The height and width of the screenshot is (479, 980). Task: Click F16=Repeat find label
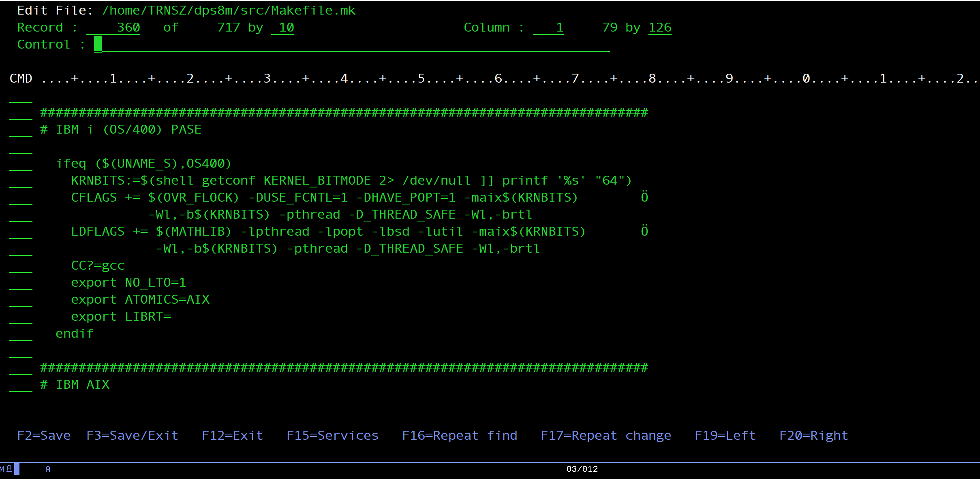(459, 435)
